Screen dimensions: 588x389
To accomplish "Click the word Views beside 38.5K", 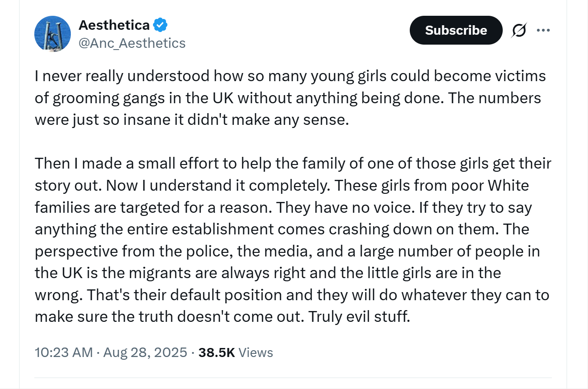I will pyautogui.click(x=255, y=352).
